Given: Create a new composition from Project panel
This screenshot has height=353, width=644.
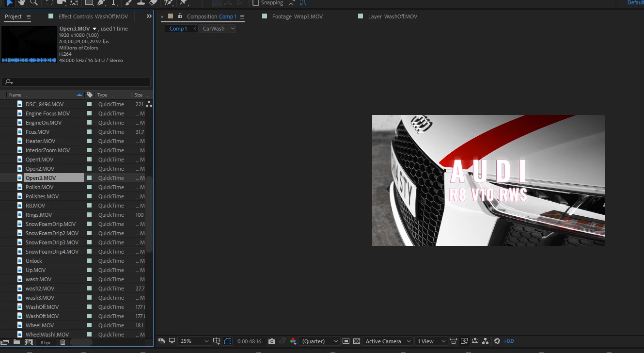Looking at the screenshot, I should [29, 342].
